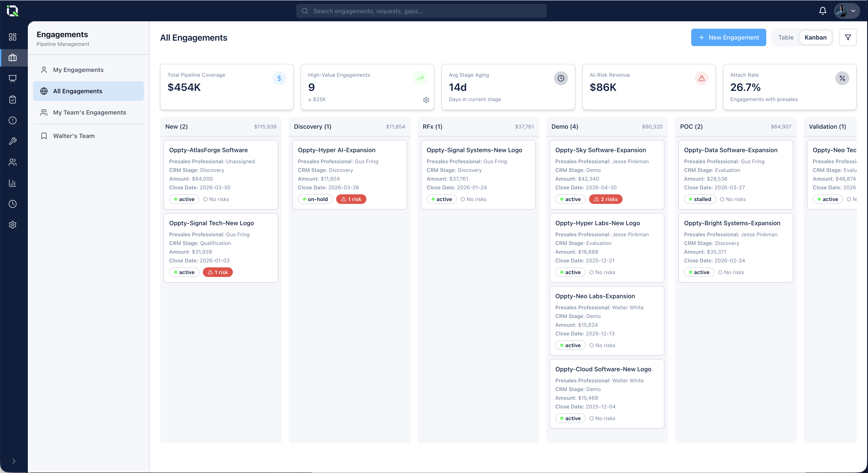Open the analytics bar-chart icon in sidebar
868x473 pixels.
13,183
